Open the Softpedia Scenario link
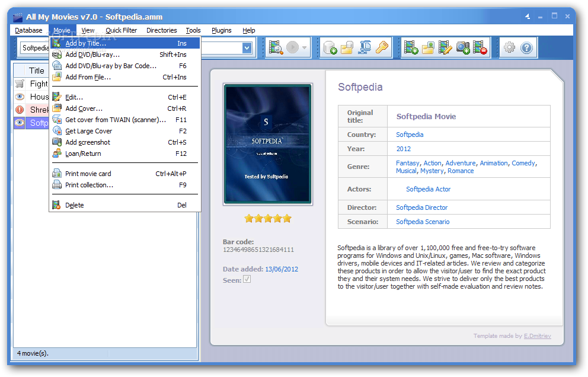Image resolution: width=588 pixels, height=377 pixels. pyautogui.click(x=423, y=222)
